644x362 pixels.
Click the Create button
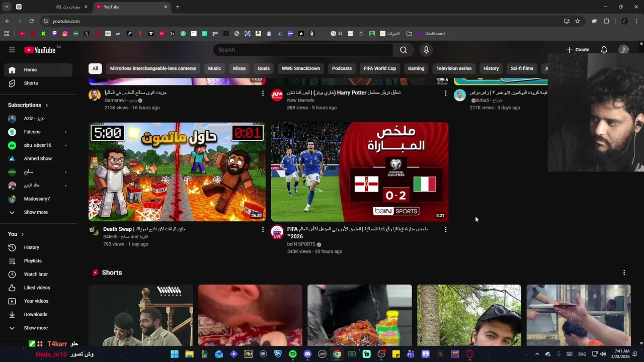click(x=578, y=50)
